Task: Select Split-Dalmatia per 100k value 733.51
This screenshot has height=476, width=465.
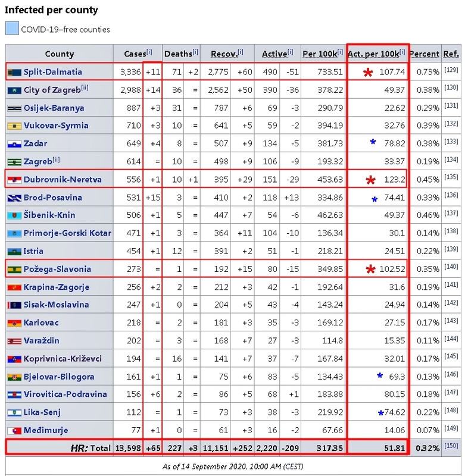Action: (x=330, y=72)
